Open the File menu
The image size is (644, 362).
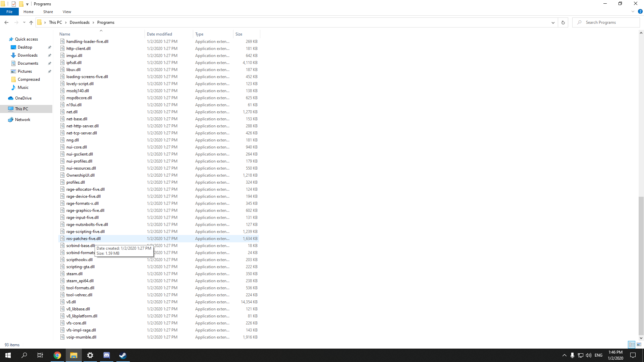pyautogui.click(x=9, y=12)
